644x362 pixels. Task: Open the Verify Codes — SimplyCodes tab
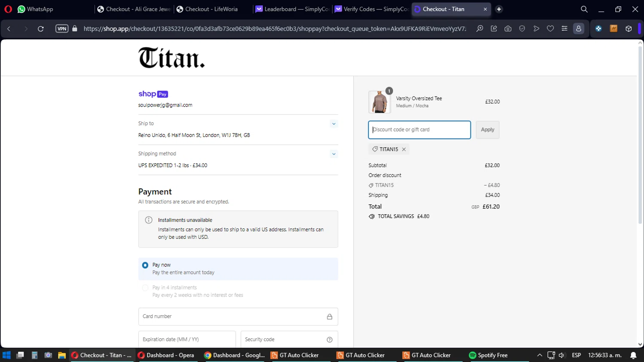tap(371, 9)
